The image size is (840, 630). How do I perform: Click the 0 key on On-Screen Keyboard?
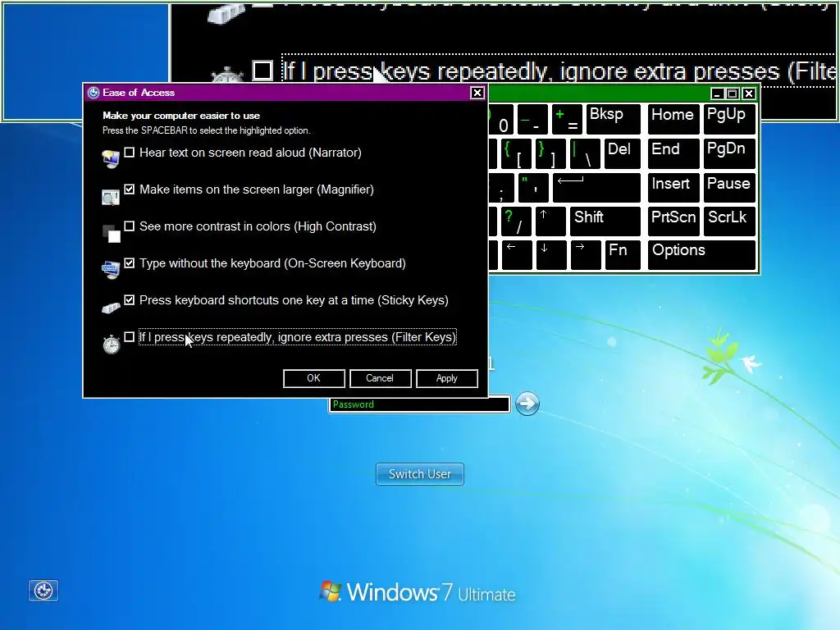click(x=503, y=119)
